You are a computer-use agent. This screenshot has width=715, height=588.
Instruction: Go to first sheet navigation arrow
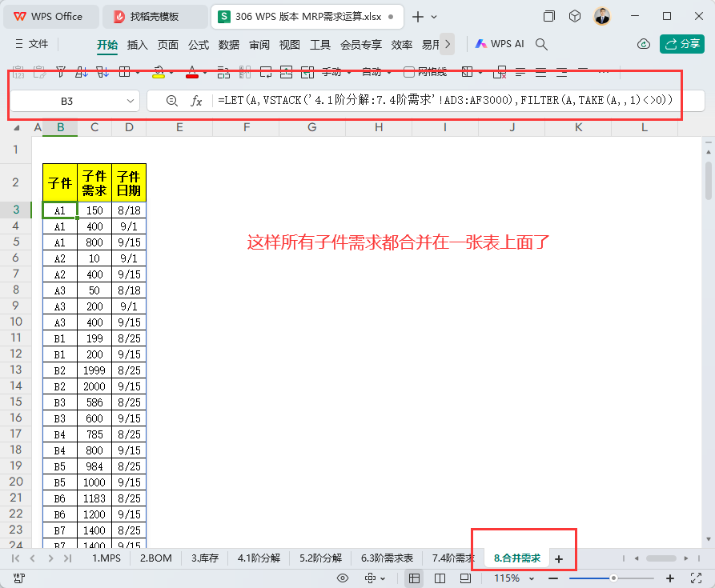coord(15,558)
